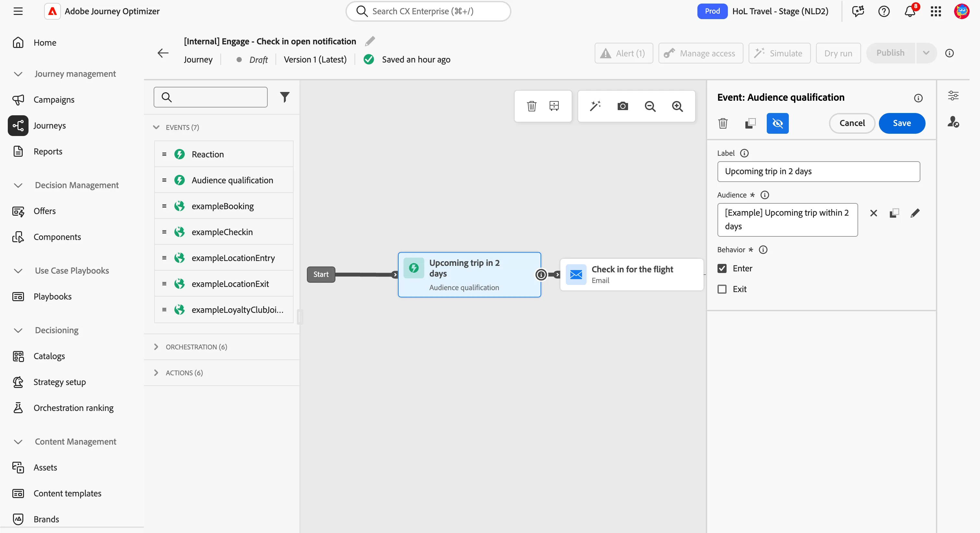
Task: Zoom in the journey canvas
Action: [x=677, y=107]
